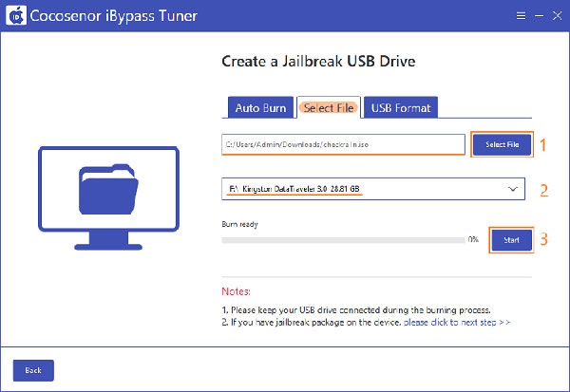Click the ISO file path input field
This screenshot has width=570, height=392.
(x=343, y=144)
